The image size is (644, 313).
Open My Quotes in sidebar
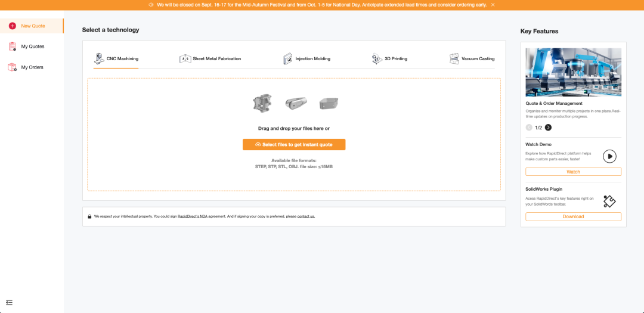tap(32, 47)
